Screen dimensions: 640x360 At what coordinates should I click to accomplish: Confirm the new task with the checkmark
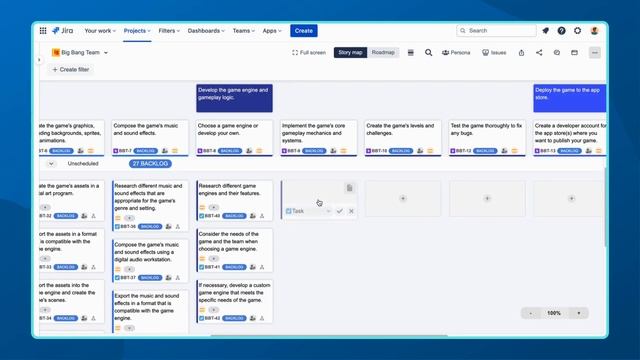click(x=340, y=211)
